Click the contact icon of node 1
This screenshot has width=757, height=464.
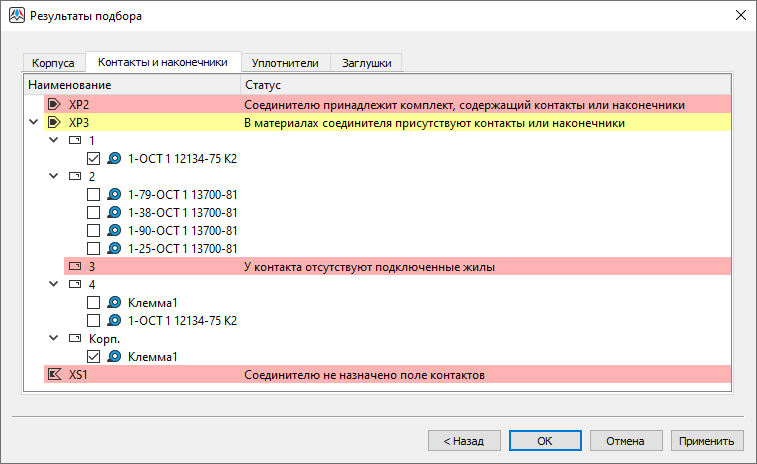tap(74, 141)
